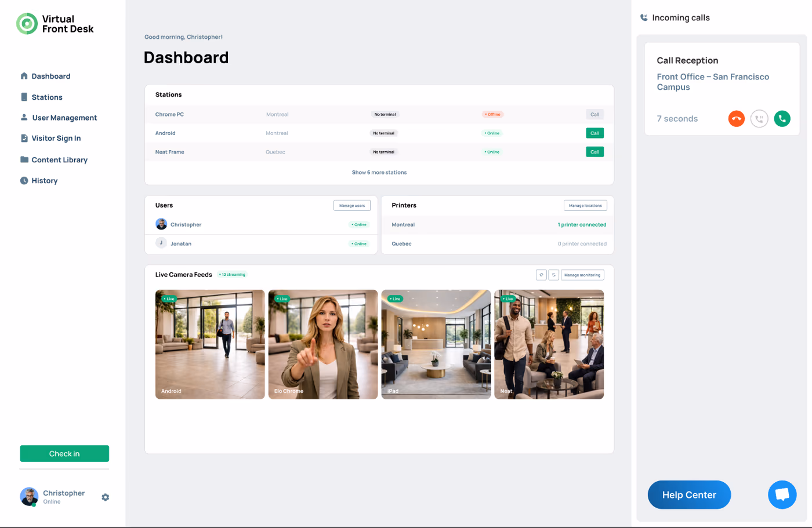Click the 7 seconds call timer

[x=677, y=118]
